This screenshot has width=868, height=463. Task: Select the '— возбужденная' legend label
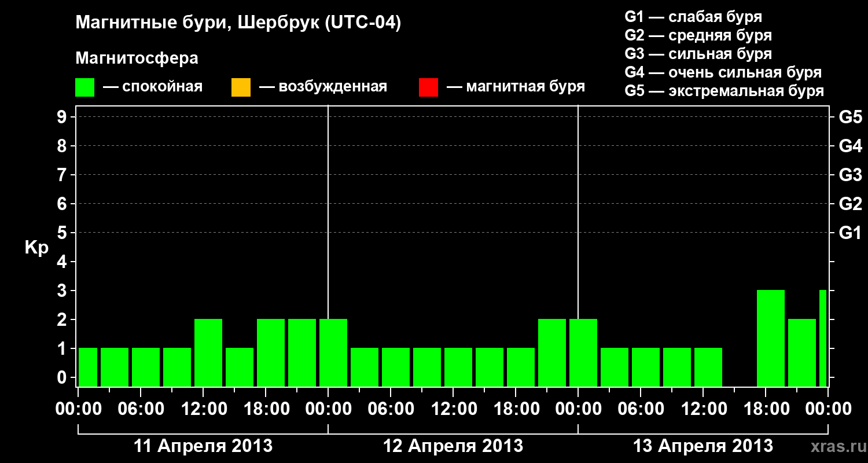(323, 87)
